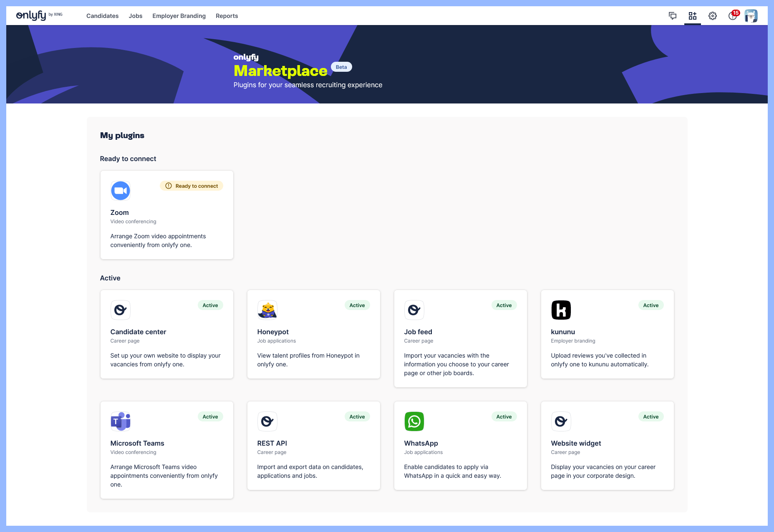
Task: Open the Reports menu
Action: point(227,16)
